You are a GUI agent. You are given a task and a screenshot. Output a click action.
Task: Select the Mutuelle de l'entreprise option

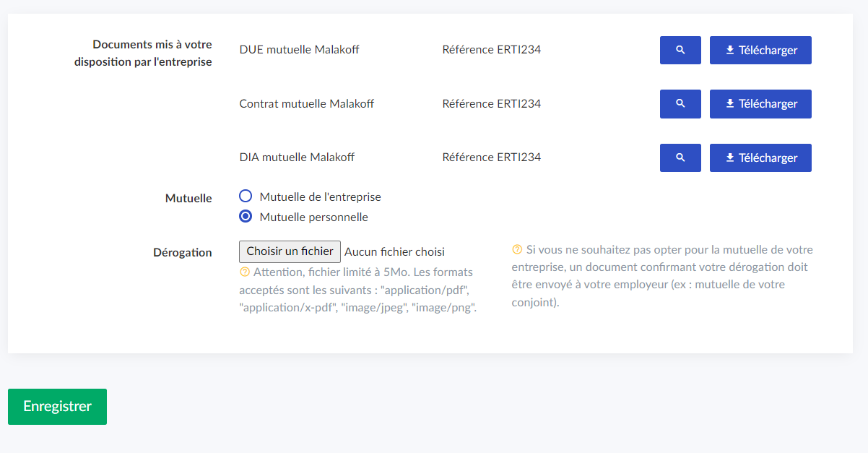coord(246,197)
